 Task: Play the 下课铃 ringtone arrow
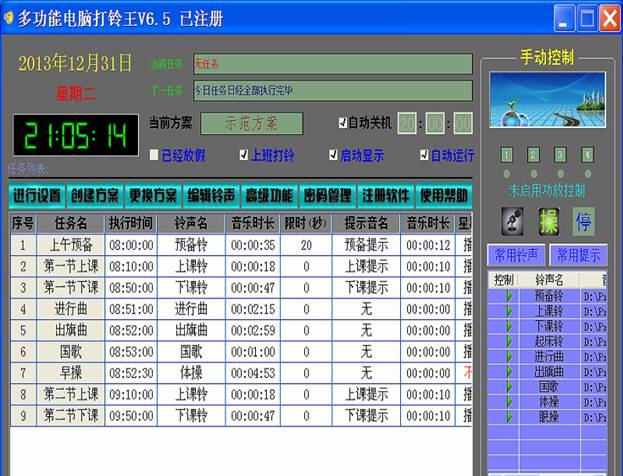[x=509, y=326]
